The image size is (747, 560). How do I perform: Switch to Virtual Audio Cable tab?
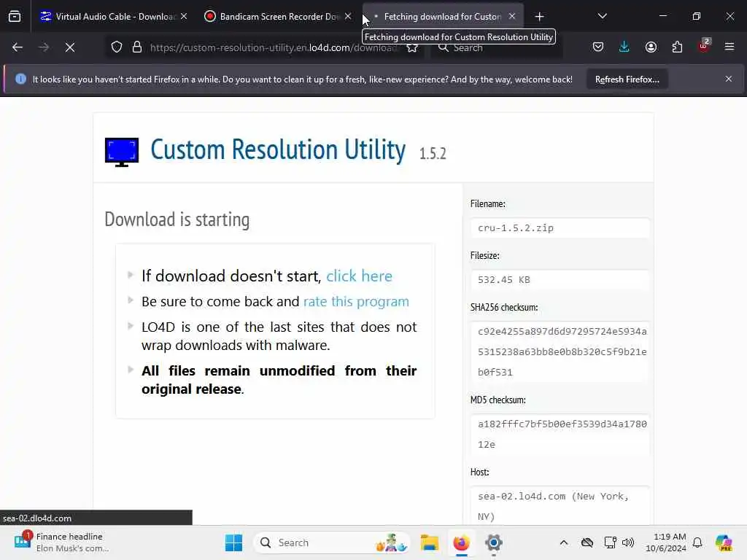(113, 17)
